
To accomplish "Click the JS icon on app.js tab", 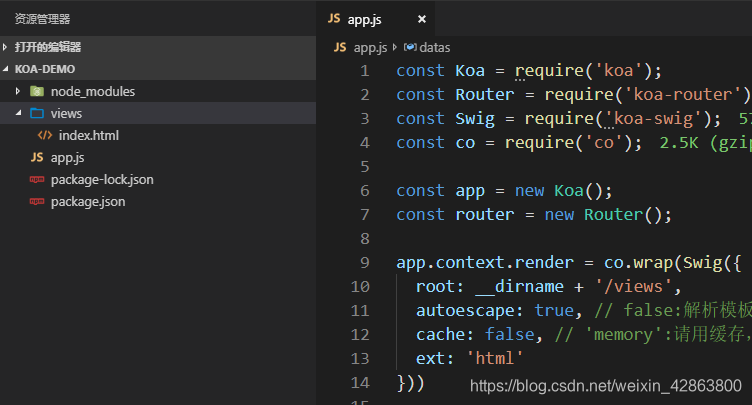I will [334, 19].
